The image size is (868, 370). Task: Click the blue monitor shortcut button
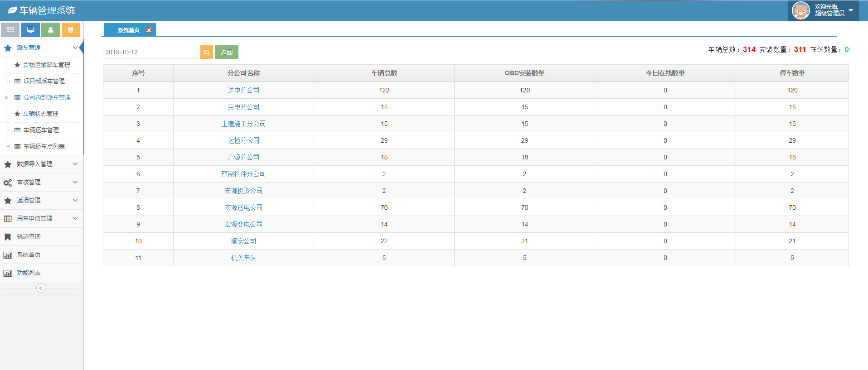30,30
